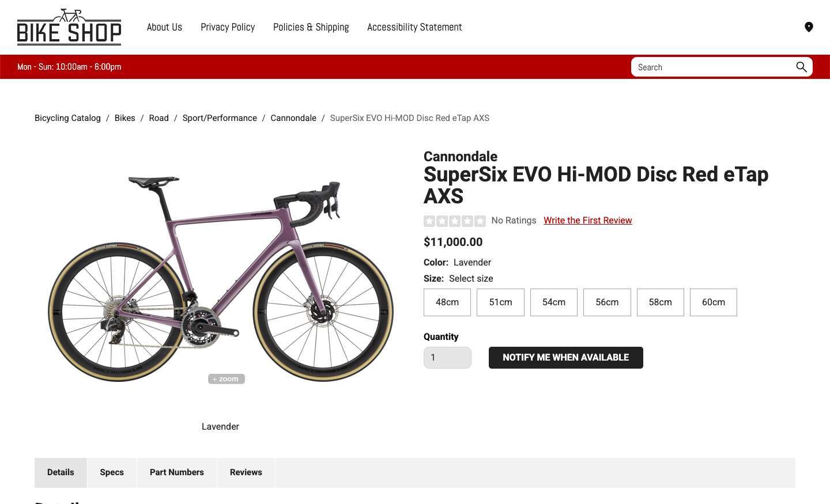
Task: Follow the Write the First Review link
Action: pyautogui.click(x=587, y=221)
